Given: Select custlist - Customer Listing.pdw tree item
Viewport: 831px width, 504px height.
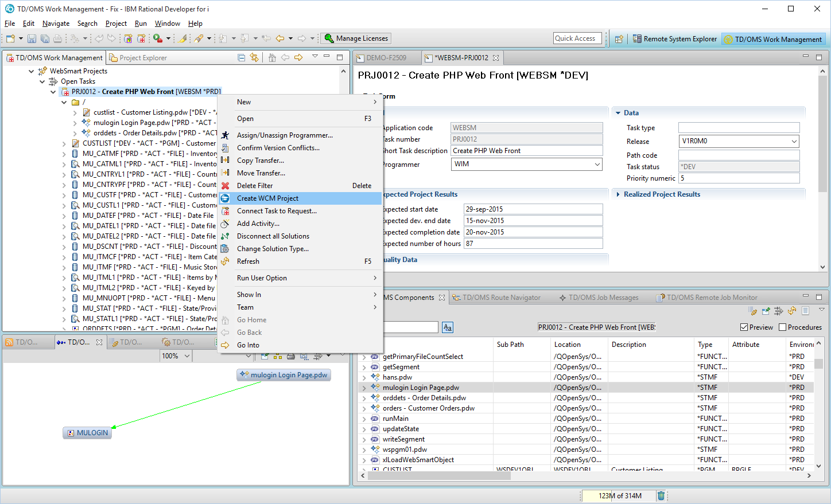Looking at the screenshot, I should click(150, 112).
